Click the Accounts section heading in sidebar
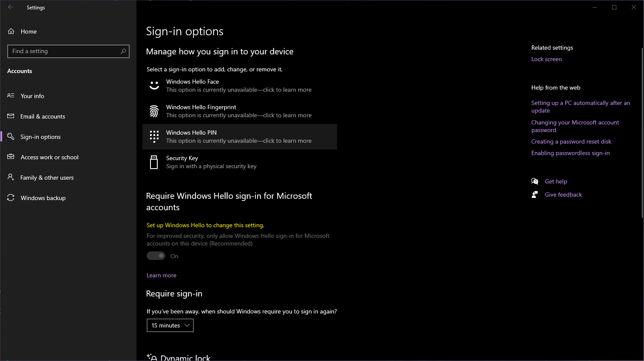 [x=20, y=71]
